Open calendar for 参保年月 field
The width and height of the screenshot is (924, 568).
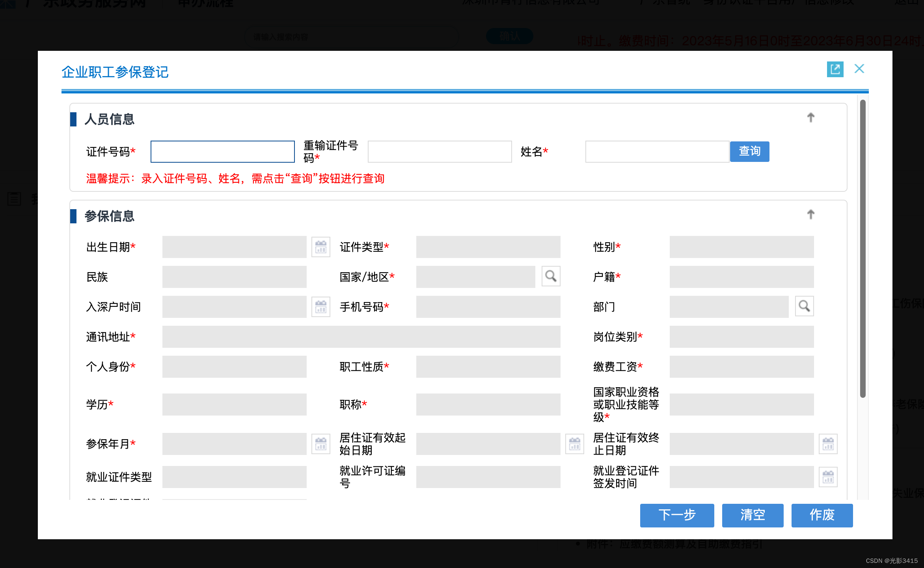click(320, 444)
